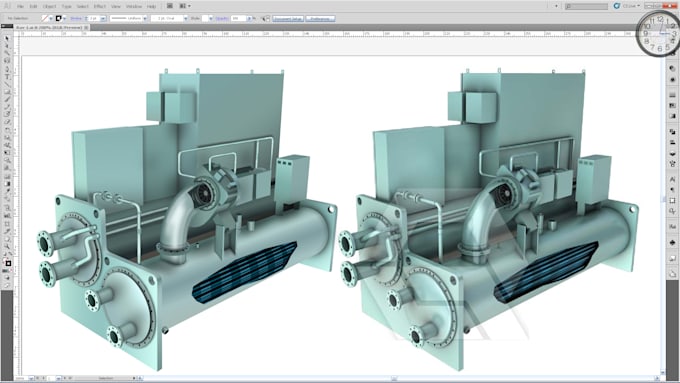The image size is (680, 383).
Task: Select the Rectangle tool
Action: click(7, 92)
